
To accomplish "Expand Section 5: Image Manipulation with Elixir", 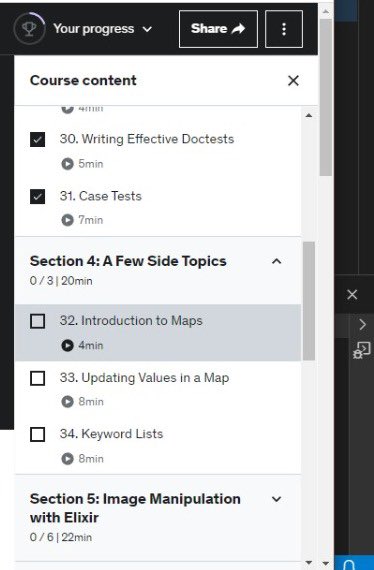I will (277, 499).
